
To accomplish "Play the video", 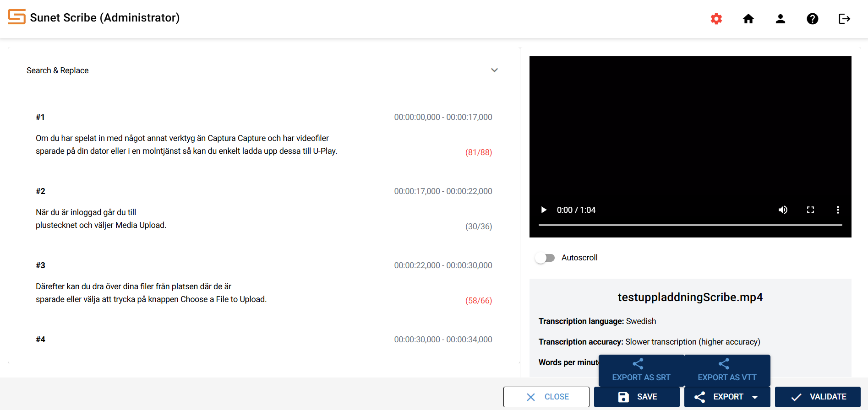I will coord(544,210).
